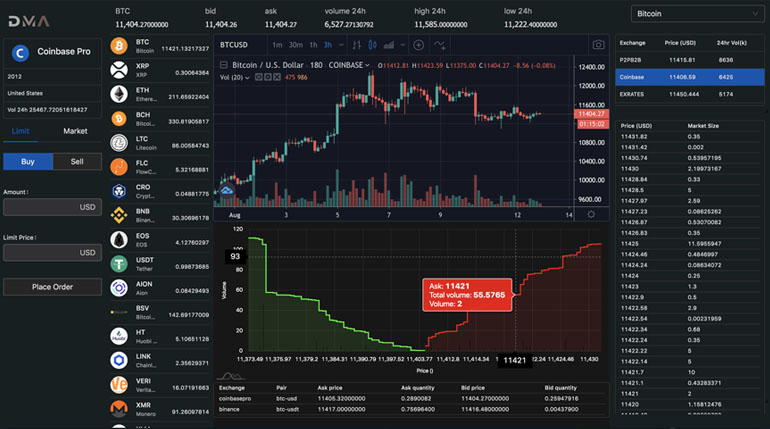The image size is (770, 429).
Task: Open the Bitcoin currency dropdown
Action: pos(697,15)
